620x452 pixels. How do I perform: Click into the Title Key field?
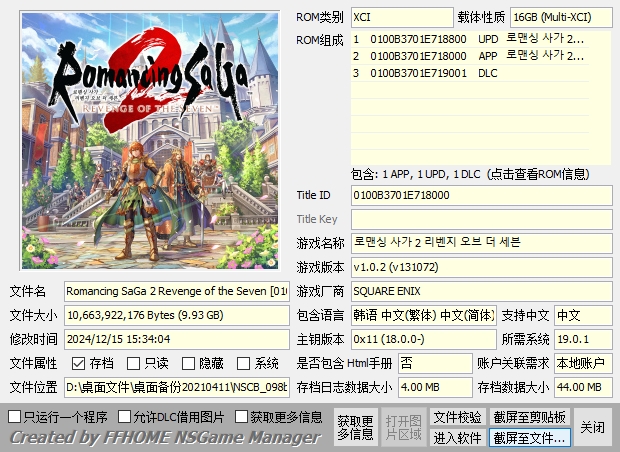[480, 219]
